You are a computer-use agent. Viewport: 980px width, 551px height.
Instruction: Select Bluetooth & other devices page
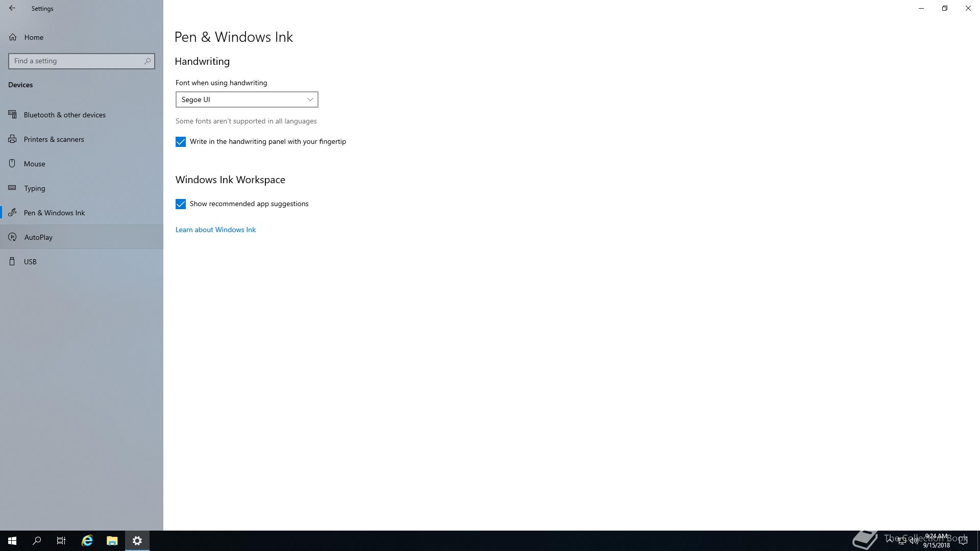pos(82,115)
